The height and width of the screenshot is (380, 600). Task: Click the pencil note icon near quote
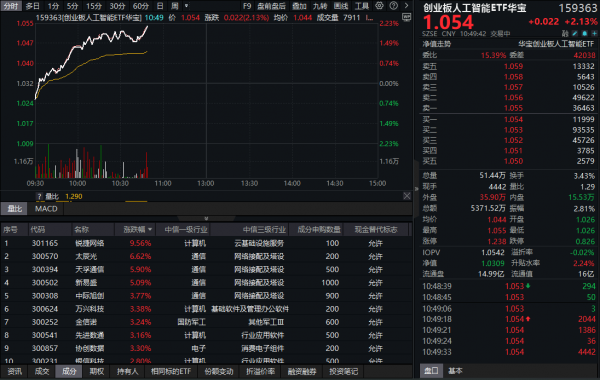tap(575, 34)
